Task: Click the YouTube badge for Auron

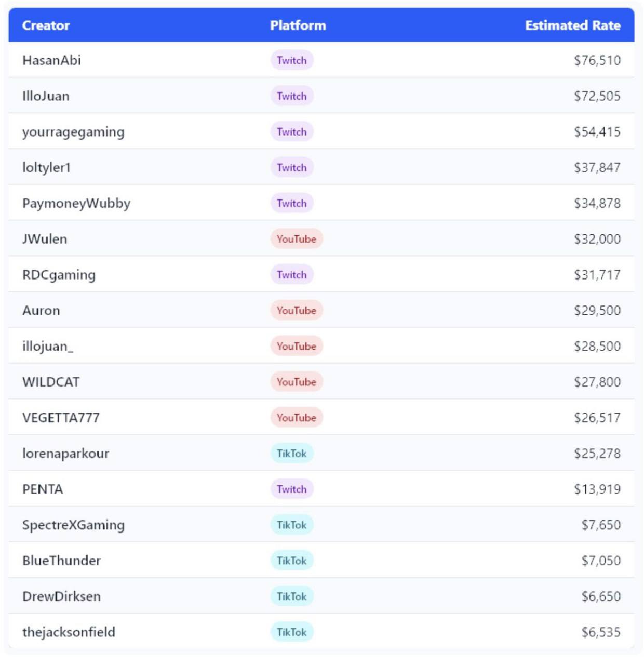Action: [x=296, y=311]
